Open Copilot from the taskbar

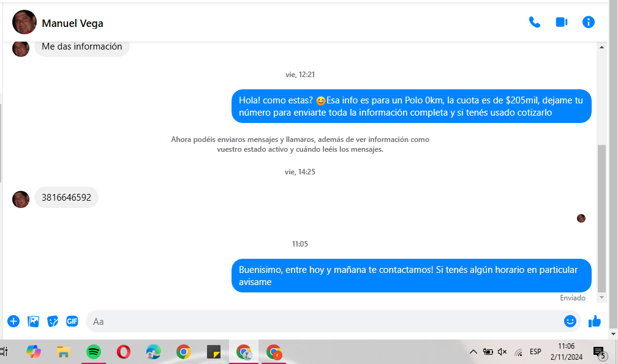coord(34,351)
